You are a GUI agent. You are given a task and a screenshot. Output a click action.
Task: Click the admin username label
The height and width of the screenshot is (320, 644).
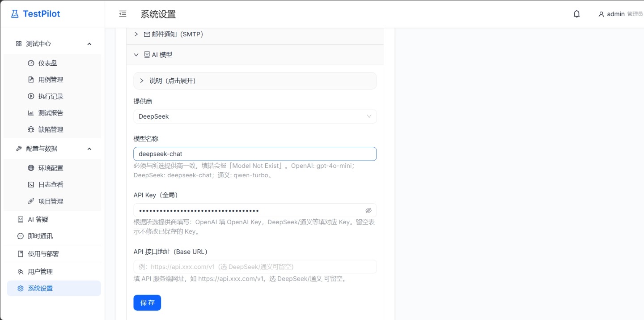615,14
